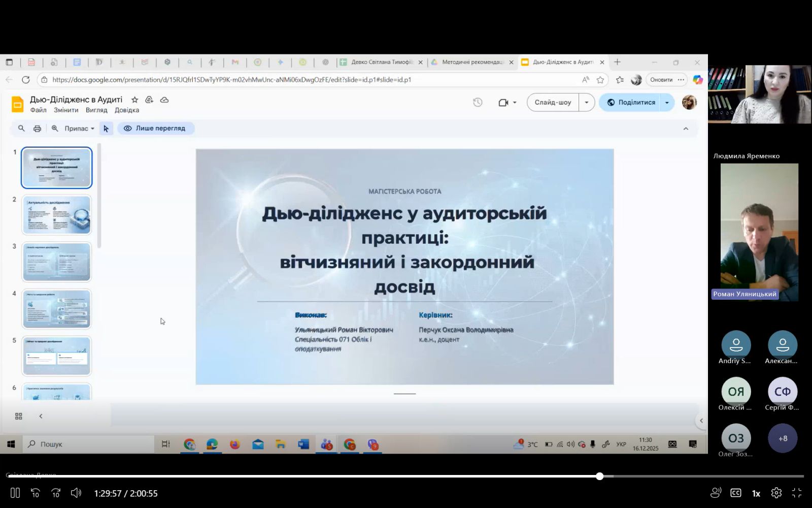
Task: Click the browser refresh icon
Action: [x=26, y=80]
